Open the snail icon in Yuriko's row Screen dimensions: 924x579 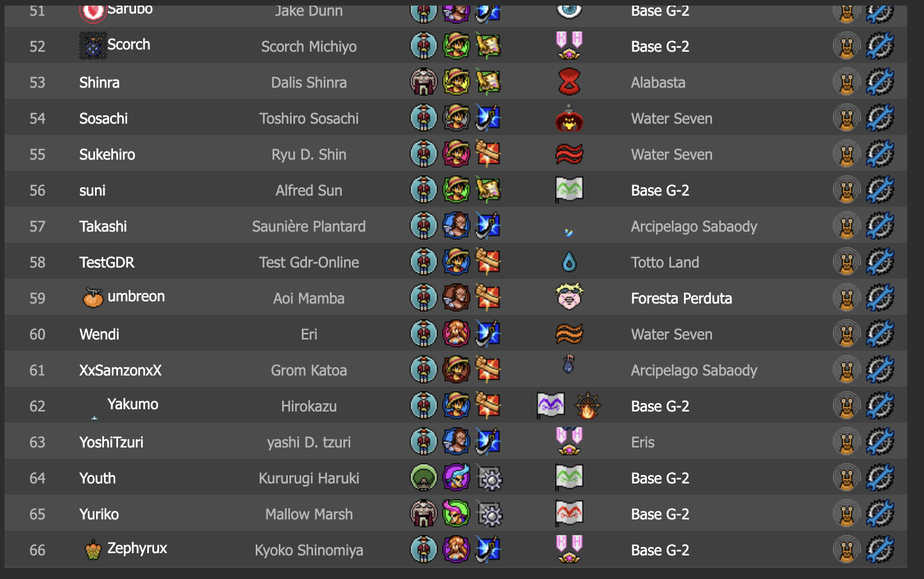tap(846, 514)
